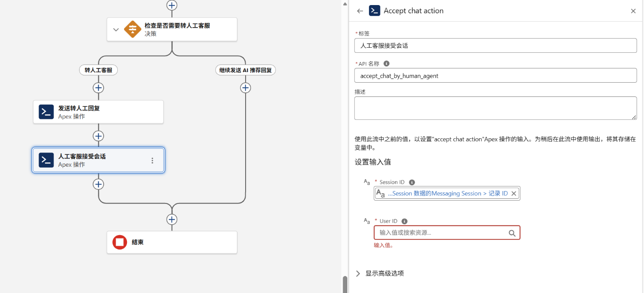
Task: Click the search icon in the User ID field
Action: [512, 233]
